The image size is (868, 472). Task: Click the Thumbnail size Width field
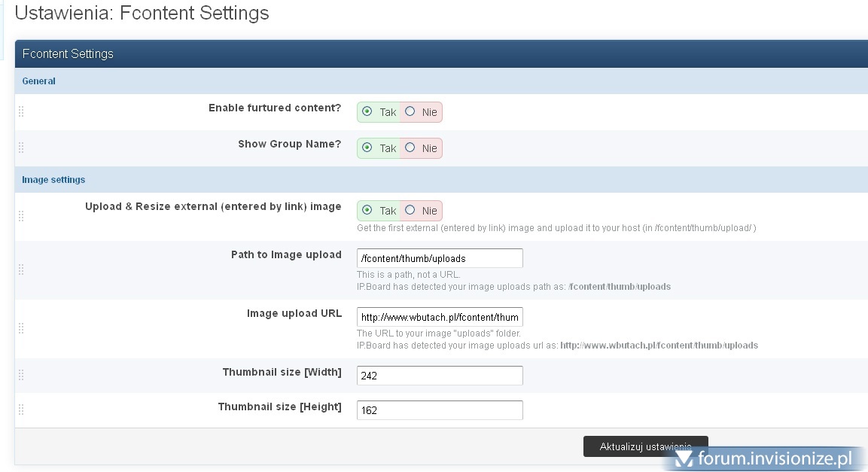coord(439,376)
